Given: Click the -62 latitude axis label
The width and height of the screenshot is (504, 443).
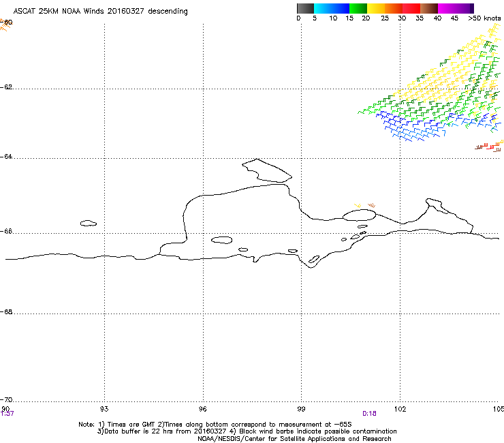Looking at the screenshot, I should click(x=6, y=87).
